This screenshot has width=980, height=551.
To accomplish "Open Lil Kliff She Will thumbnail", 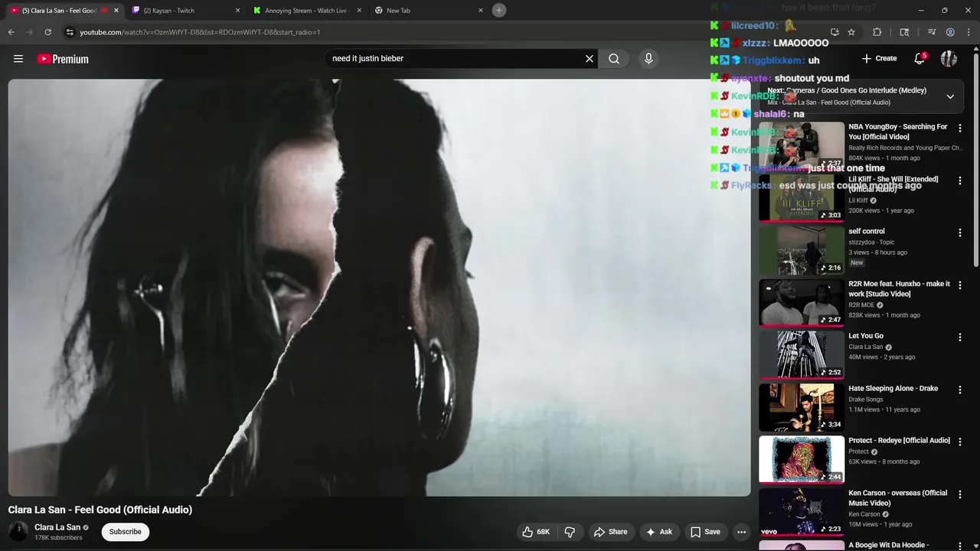I will tap(802, 198).
